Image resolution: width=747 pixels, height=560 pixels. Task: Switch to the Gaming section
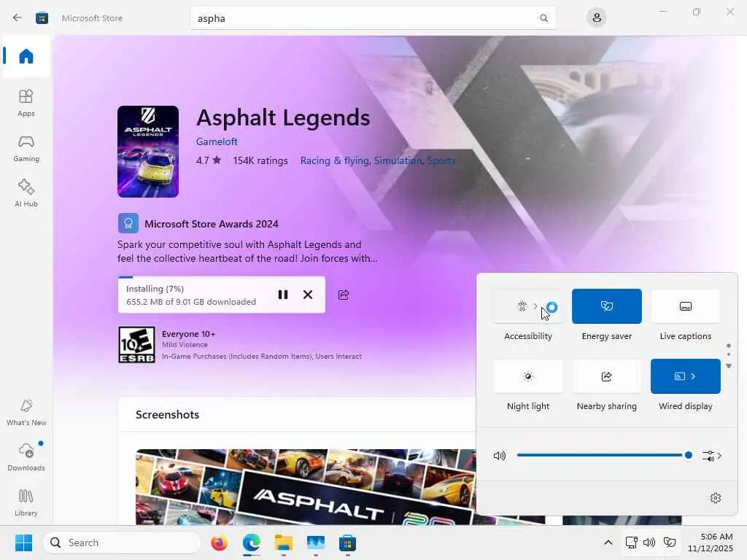click(x=26, y=148)
